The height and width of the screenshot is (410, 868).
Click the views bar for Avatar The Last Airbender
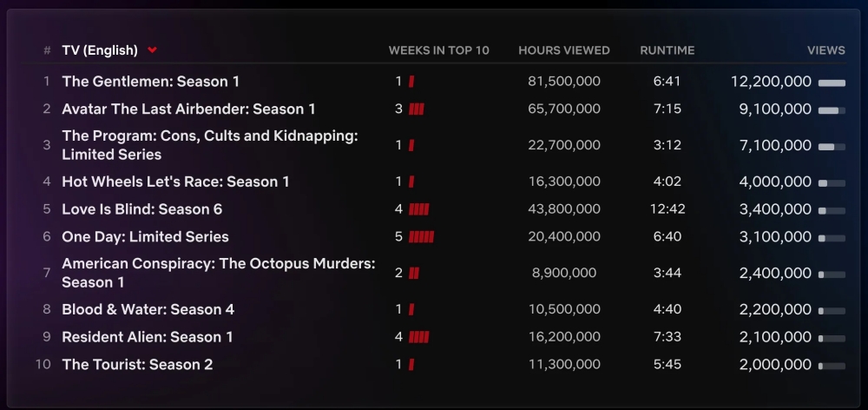pyautogui.click(x=832, y=111)
